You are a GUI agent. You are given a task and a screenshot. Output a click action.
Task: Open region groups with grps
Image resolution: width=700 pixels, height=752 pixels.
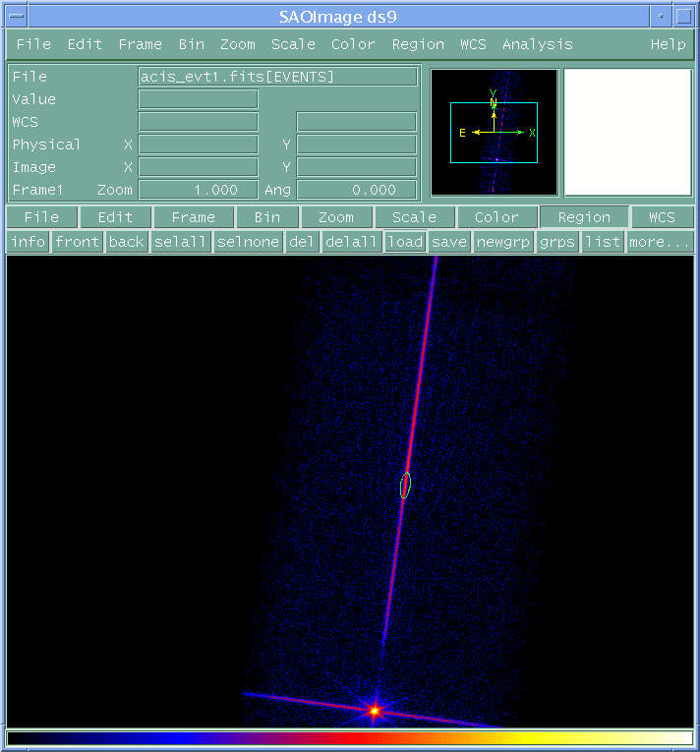557,242
